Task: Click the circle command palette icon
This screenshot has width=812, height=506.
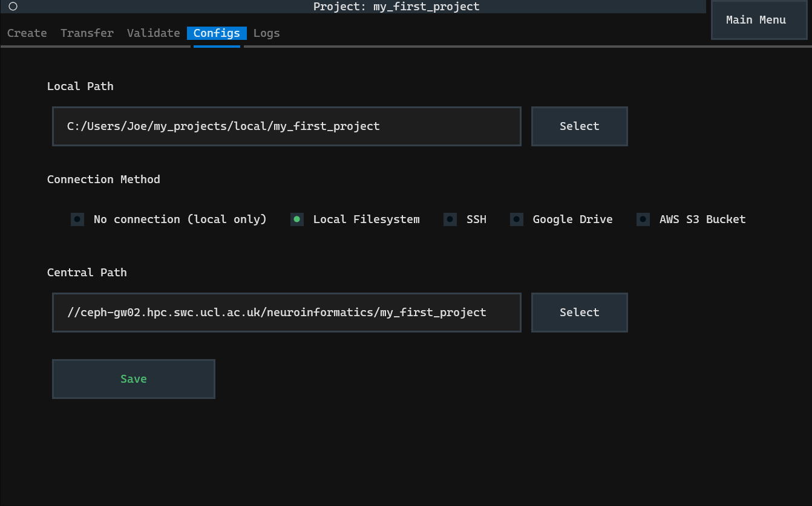Action: [13, 7]
